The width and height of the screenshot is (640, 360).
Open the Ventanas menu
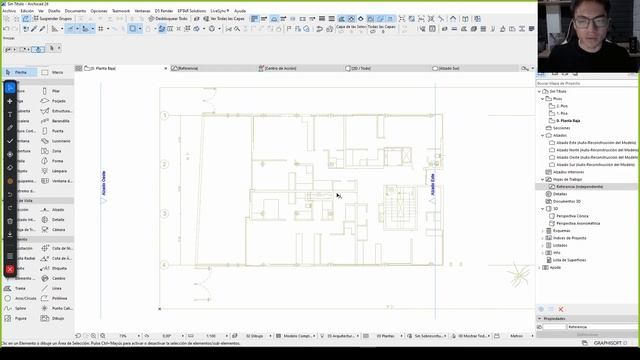point(142,11)
